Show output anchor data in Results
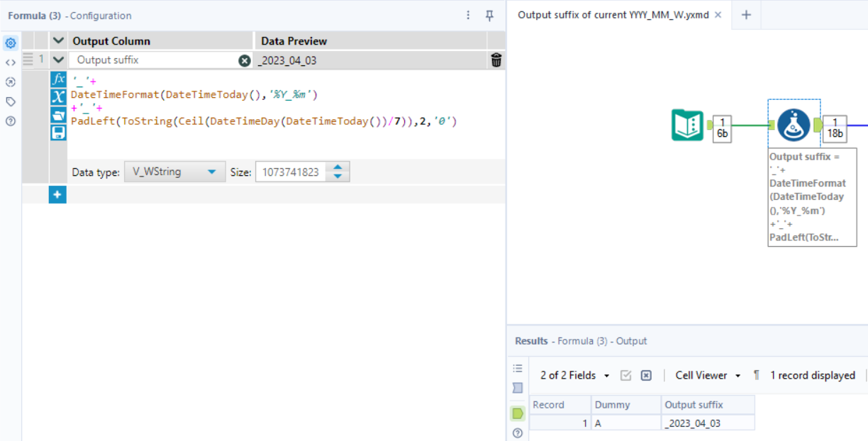The width and height of the screenshot is (868, 441). coord(518,413)
